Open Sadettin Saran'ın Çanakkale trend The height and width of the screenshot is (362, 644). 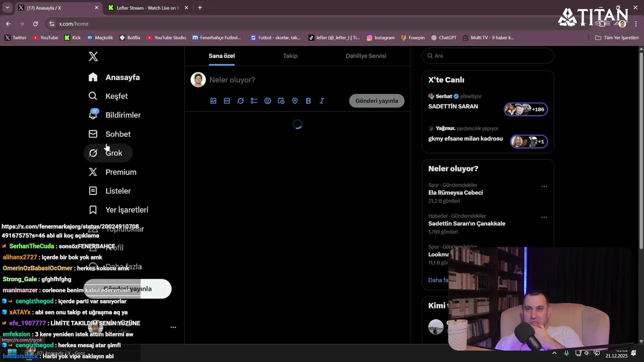click(x=467, y=223)
